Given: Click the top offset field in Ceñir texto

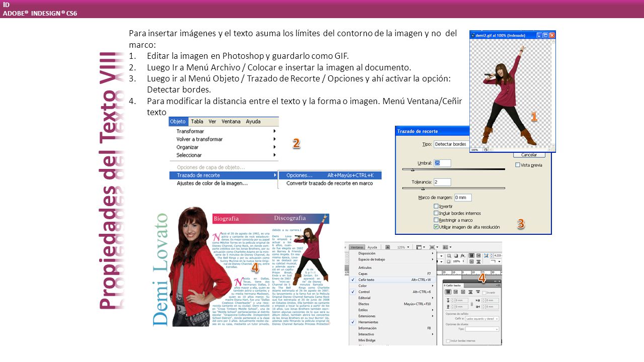Looking at the screenshot, I should (x=461, y=301).
